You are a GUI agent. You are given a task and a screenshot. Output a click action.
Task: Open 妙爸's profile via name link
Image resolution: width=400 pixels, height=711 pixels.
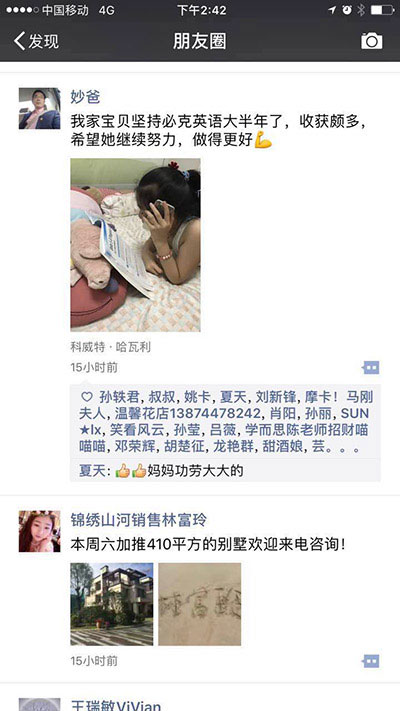point(85,96)
